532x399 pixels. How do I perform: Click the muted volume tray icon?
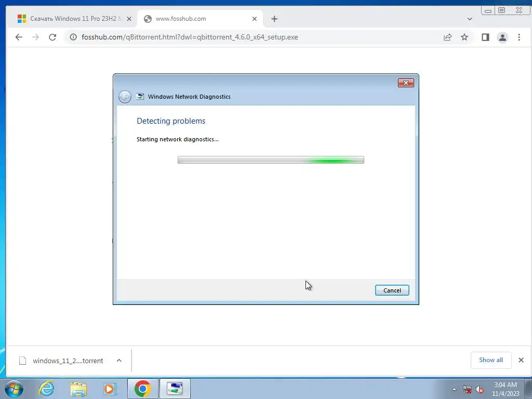pyautogui.click(x=480, y=390)
